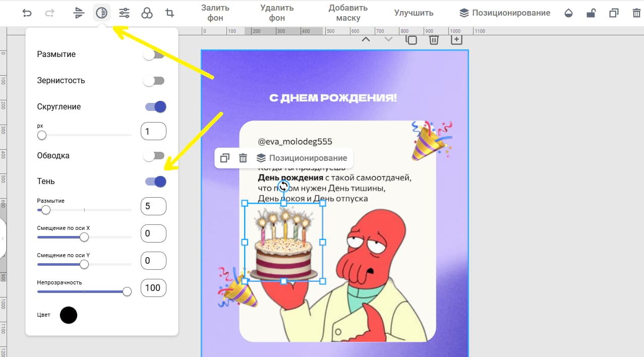Open the adjustments sliders tool
This screenshot has width=644, height=357.
click(x=124, y=13)
